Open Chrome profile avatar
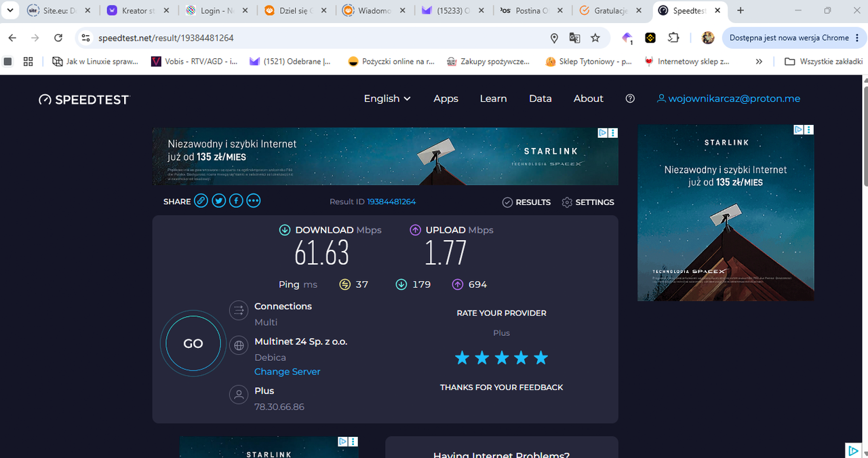Viewport: 868px width, 458px height. [708, 38]
